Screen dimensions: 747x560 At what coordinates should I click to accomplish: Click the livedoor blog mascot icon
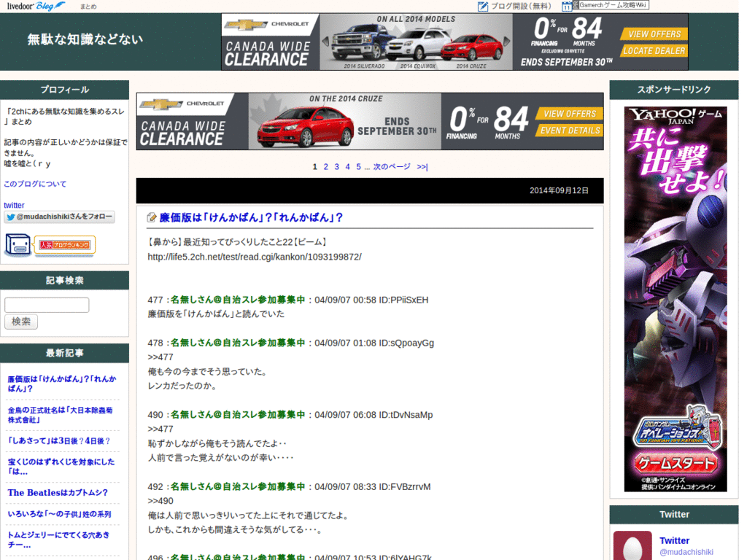pos(18,245)
